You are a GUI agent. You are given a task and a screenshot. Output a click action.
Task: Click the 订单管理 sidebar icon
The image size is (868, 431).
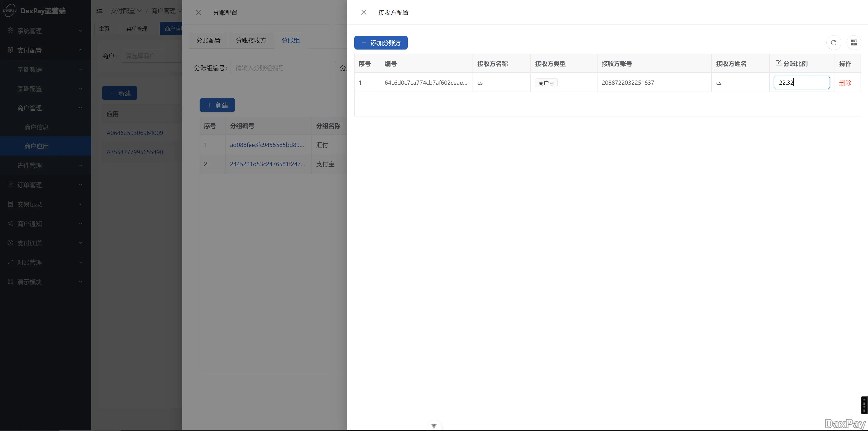point(10,185)
